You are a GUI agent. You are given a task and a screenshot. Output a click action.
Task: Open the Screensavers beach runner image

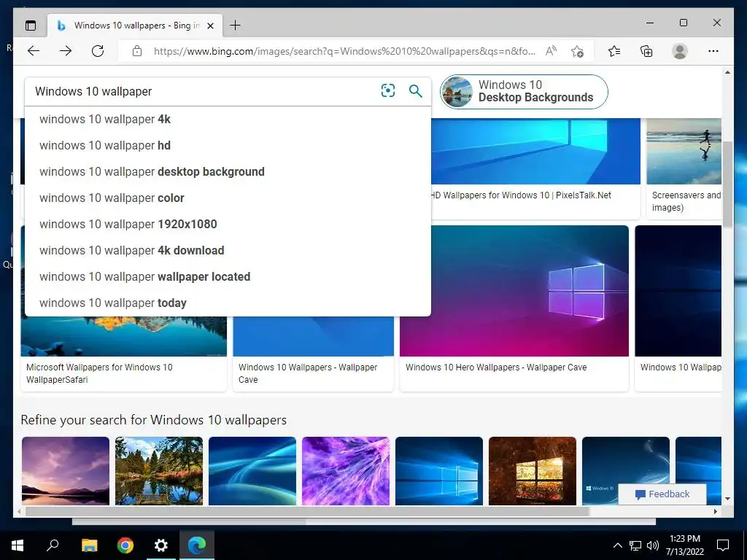click(684, 151)
